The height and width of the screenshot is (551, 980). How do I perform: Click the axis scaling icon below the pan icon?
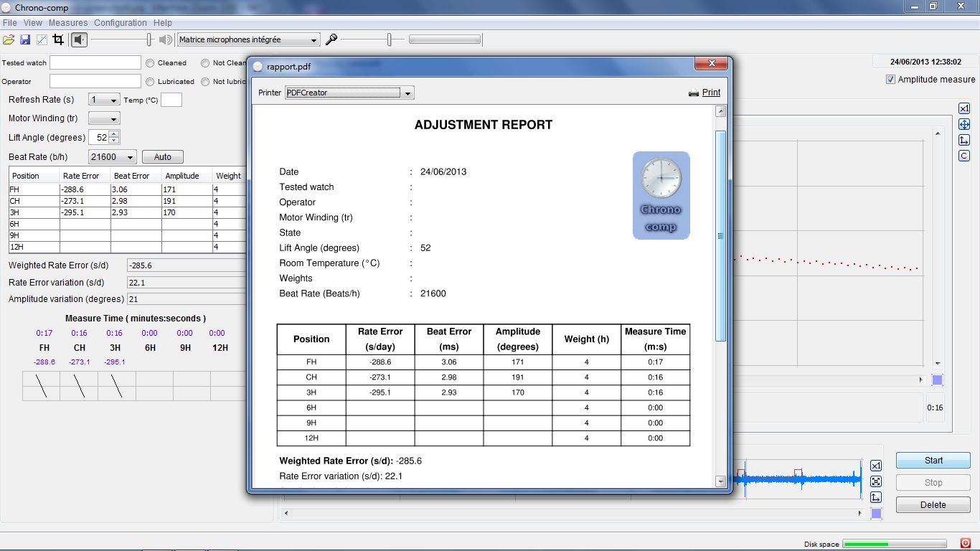[964, 139]
